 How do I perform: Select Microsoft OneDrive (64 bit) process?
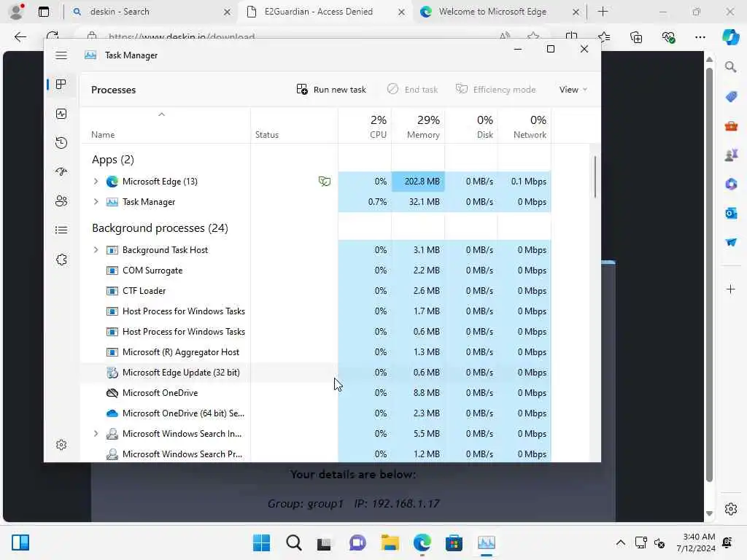click(x=315, y=413)
